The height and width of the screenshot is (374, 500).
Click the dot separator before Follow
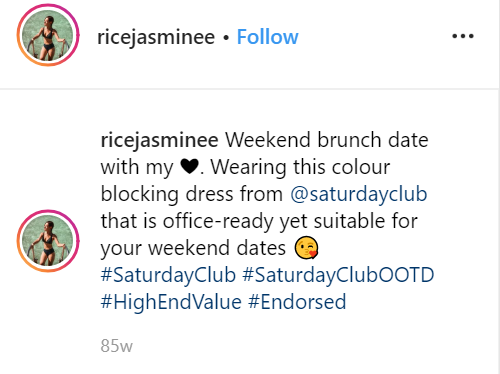pos(226,37)
